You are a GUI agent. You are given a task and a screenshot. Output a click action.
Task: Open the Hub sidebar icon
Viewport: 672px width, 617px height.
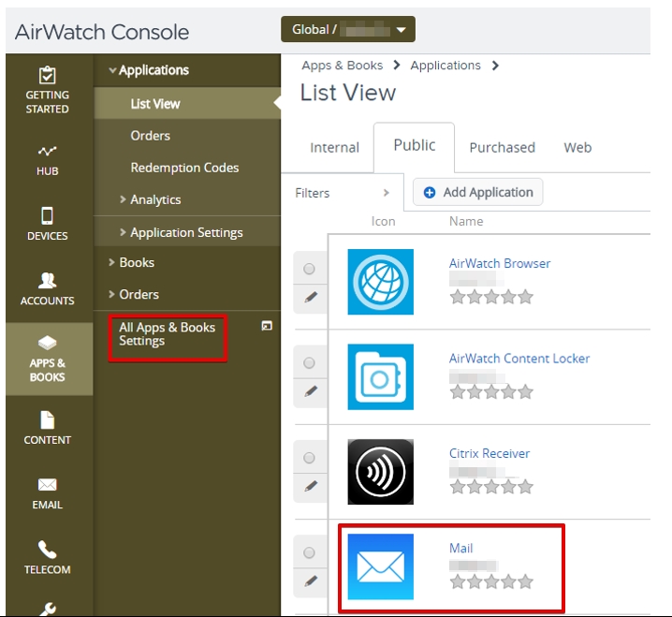coord(48,152)
